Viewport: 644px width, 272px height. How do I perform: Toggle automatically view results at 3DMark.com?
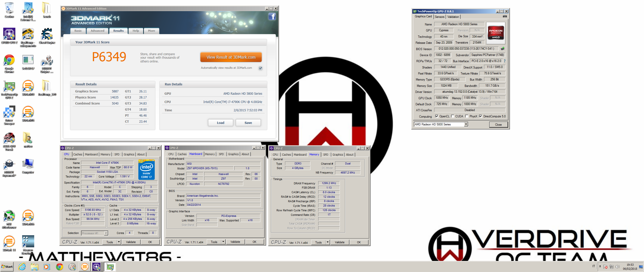(x=261, y=68)
